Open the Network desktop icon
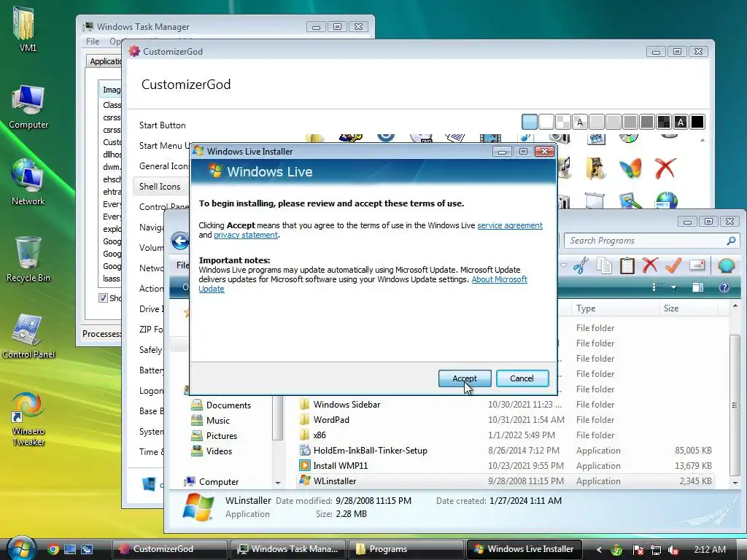This screenshot has width=747, height=560. pyautogui.click(x=28, y=182)
